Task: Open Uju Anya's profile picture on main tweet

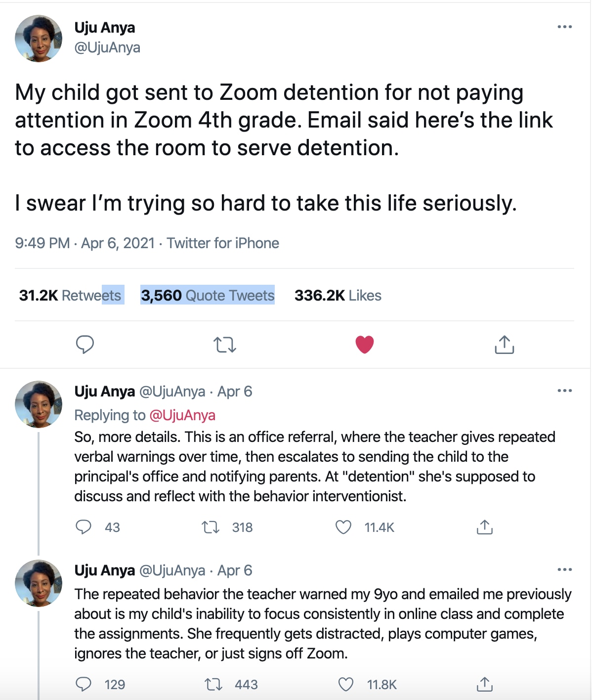Action: pos(39,38)
